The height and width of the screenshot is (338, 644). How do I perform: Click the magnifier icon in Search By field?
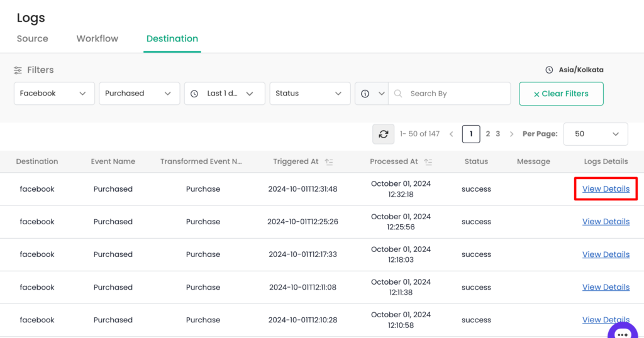(x=398, y=94)
